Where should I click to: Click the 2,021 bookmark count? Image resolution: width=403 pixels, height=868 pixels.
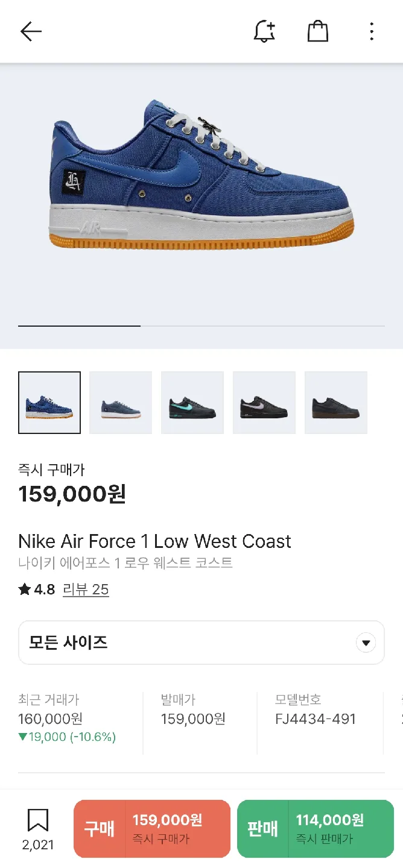pos(39,847)
